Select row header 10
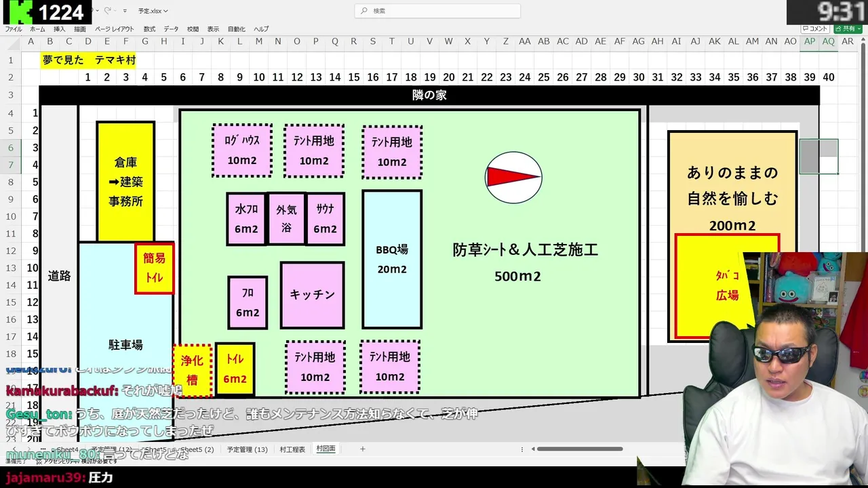 point(11,216)
